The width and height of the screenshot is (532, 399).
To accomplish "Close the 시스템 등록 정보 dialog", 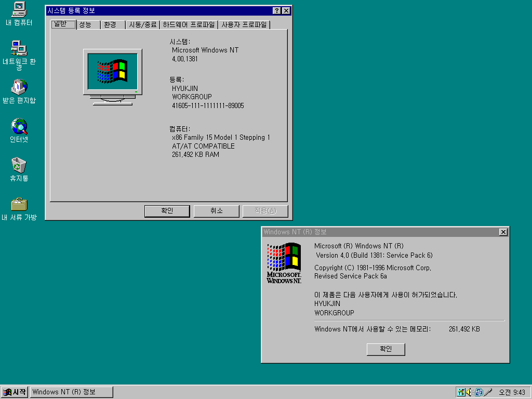I will pos(286,10).
